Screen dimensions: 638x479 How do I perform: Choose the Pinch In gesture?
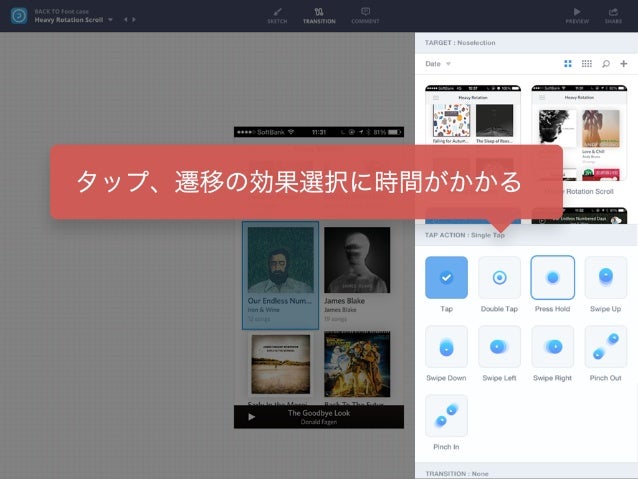[446, 416]
